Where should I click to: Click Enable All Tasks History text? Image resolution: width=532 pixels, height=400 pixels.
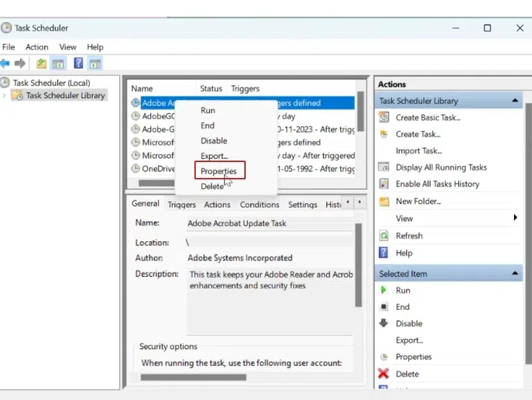pos(437,184)
